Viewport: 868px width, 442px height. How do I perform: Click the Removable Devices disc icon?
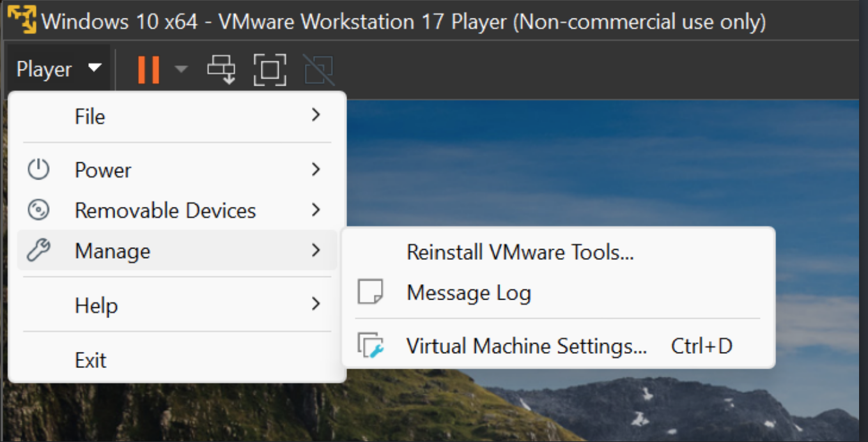pos(38,210)
